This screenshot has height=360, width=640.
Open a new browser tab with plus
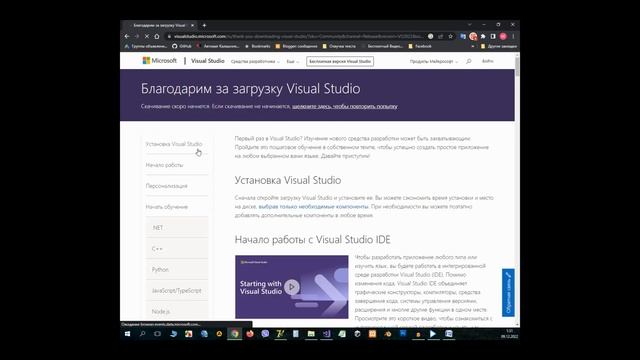pyautogui.click(x=204, y=25)
